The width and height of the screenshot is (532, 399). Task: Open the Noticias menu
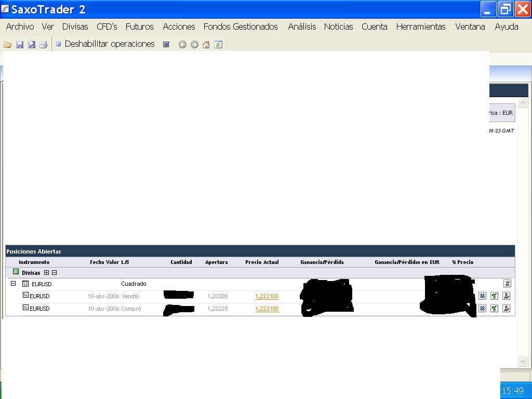pyautogui.click(x=339, y=27)
